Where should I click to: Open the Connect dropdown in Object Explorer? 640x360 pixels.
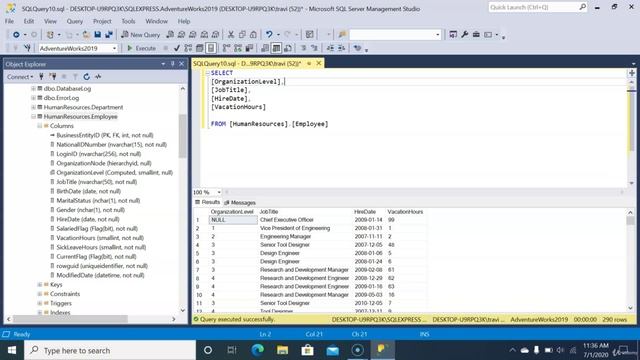pyautogui.click(x=20, y=77)
